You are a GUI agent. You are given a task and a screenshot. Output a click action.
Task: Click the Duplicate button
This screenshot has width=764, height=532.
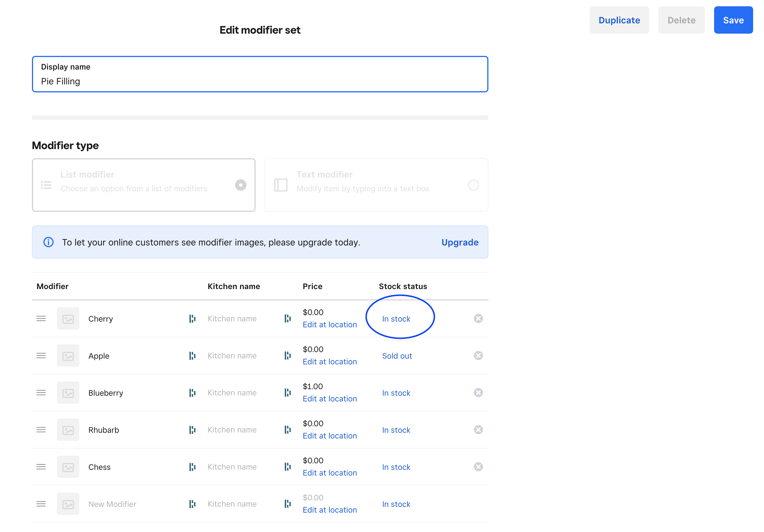(619, 20)
